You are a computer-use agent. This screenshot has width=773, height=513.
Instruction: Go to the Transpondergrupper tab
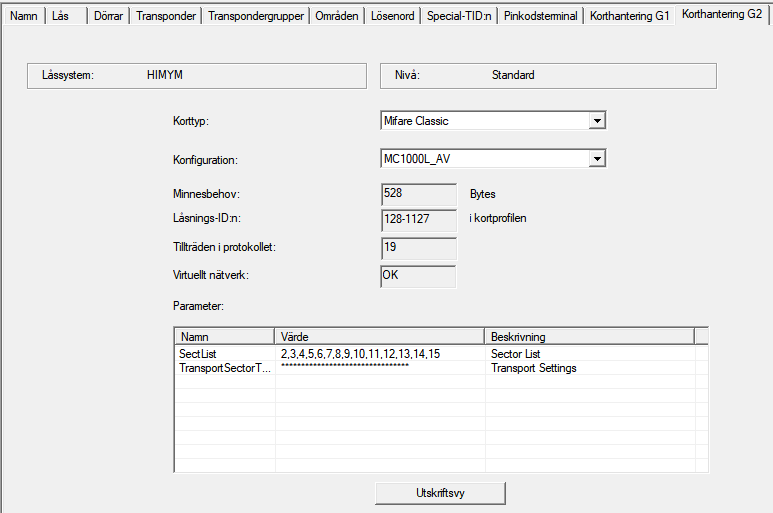(254, 16)
